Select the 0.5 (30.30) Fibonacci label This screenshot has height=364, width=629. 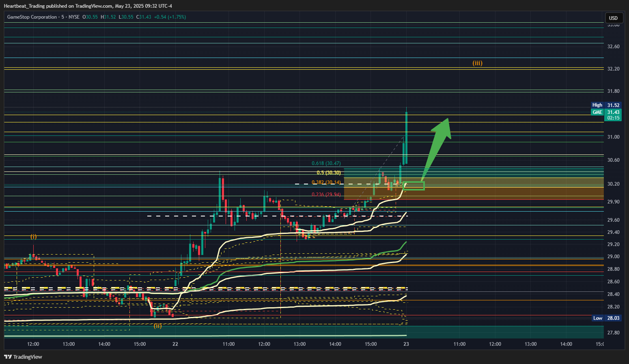(x=329, y=173)
